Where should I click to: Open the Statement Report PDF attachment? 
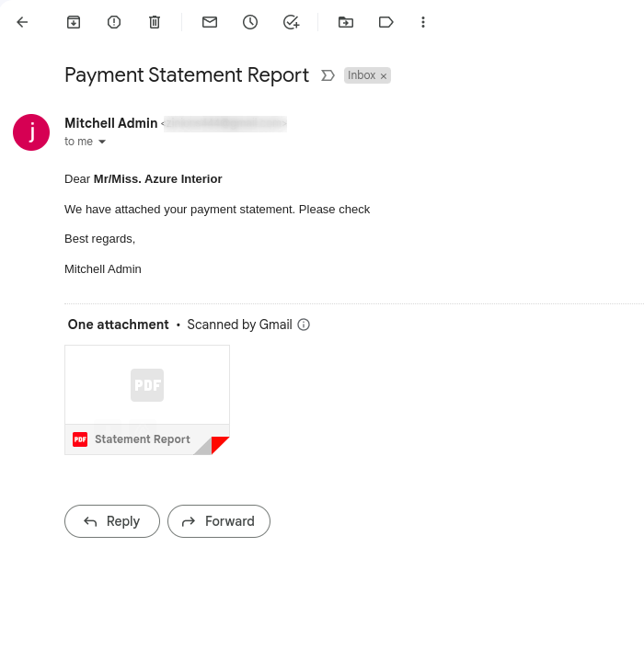click(147, 386)
